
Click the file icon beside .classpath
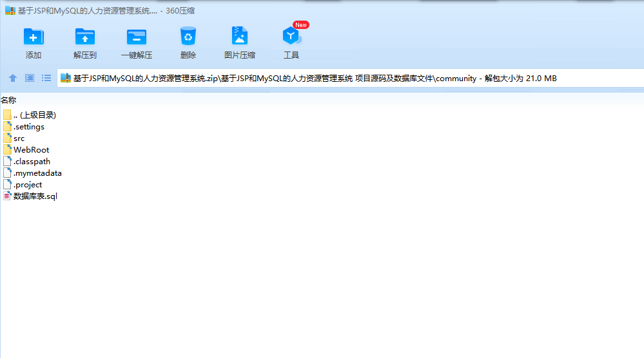pos(7,162)
